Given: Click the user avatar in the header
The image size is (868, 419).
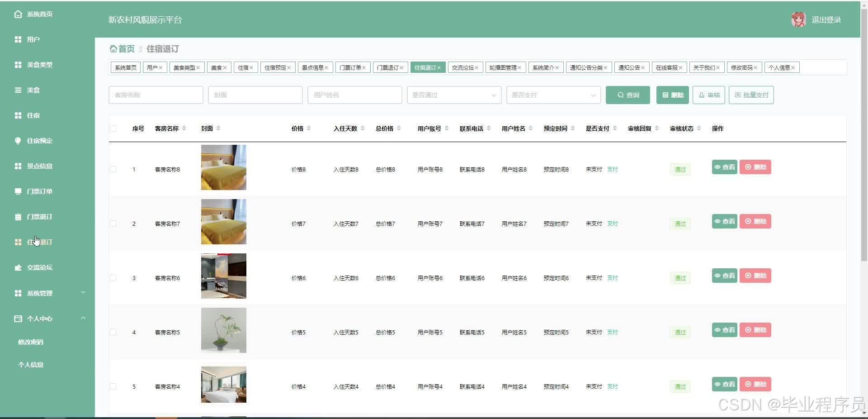Looking at the screenshot, I should tap(799, 19).
